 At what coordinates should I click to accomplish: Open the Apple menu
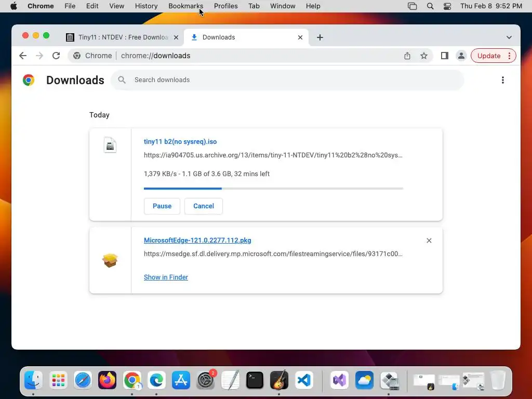tap(14, 6)
